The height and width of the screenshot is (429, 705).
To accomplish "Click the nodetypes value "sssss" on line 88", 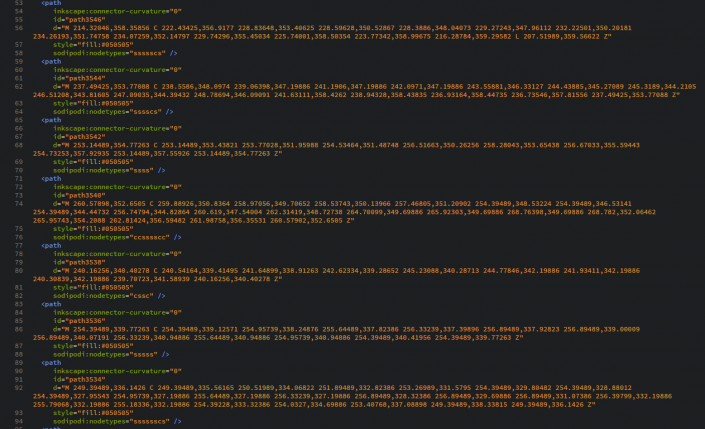I will coord(144,354).
